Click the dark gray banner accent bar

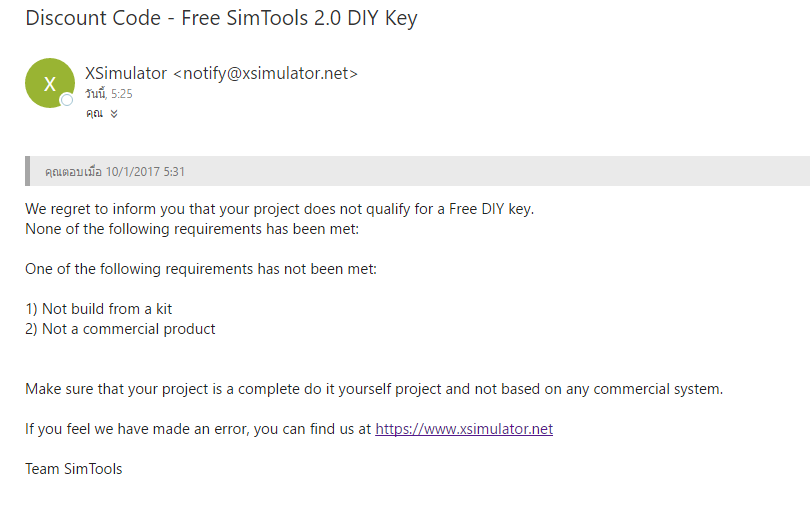(28, 171)
